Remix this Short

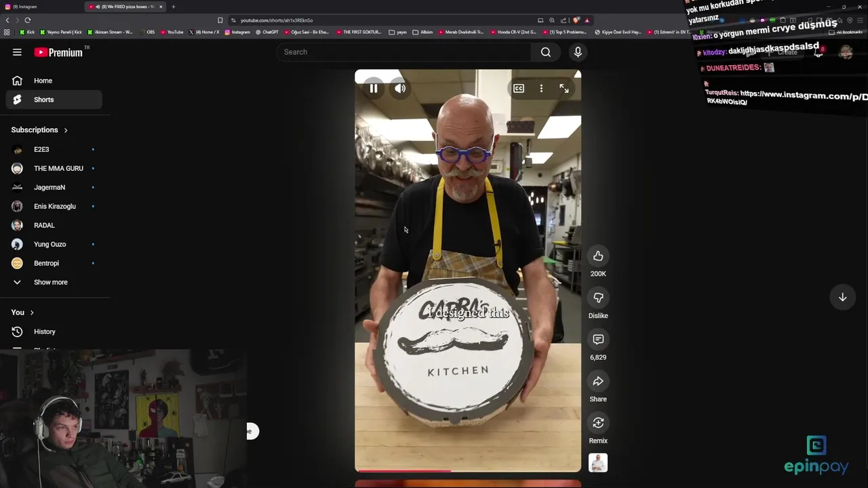coord(598,423)
